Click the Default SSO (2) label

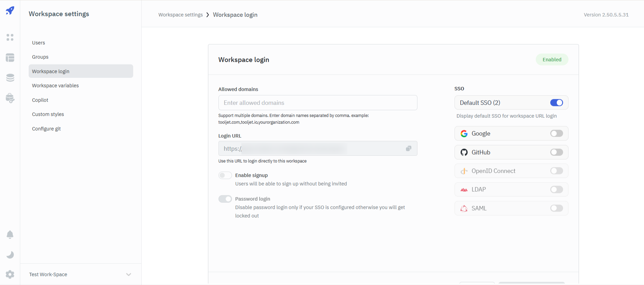click(480, 103)
